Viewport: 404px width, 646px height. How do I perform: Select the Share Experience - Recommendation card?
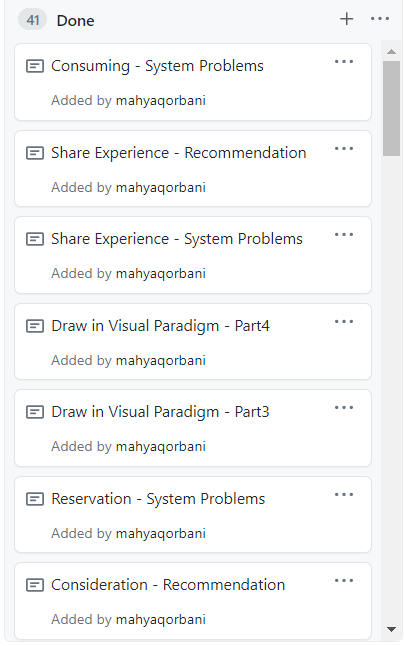[193, 169]
